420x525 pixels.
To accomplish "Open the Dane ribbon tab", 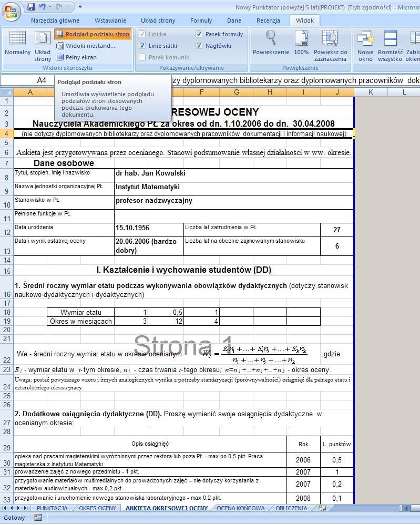I will coord(234,20).
